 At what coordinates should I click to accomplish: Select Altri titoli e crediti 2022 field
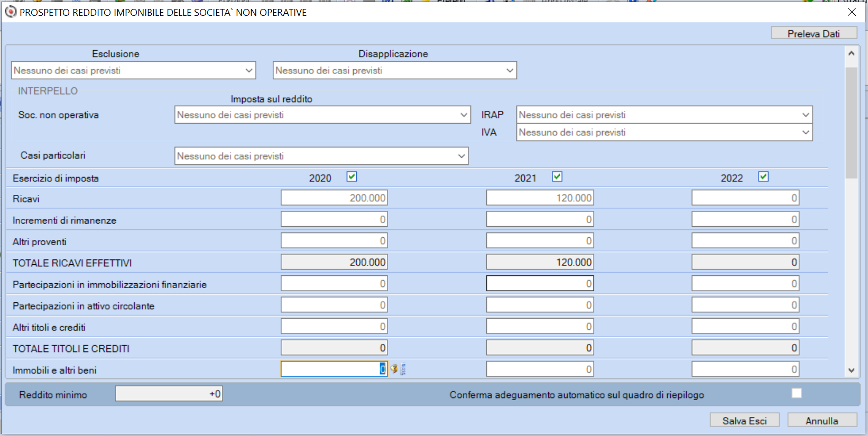[x=745, y=326]
